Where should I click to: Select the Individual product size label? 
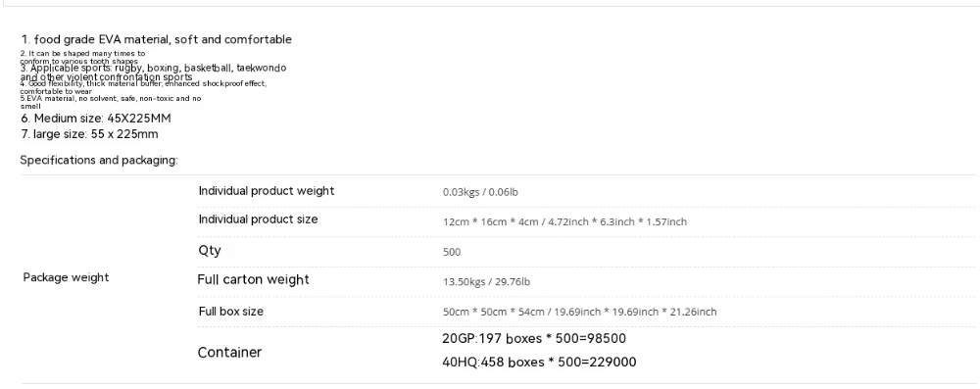pos(258,219)
